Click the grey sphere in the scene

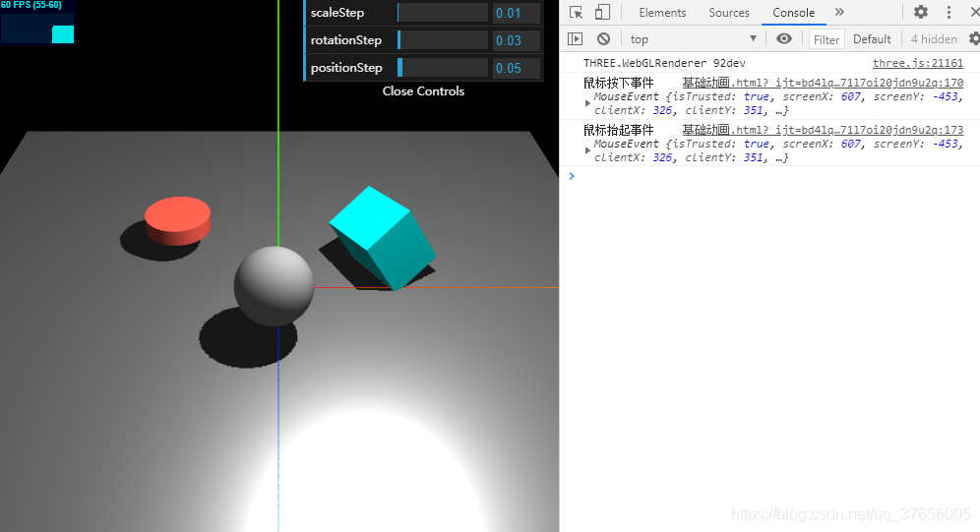[x=274, y=286]
